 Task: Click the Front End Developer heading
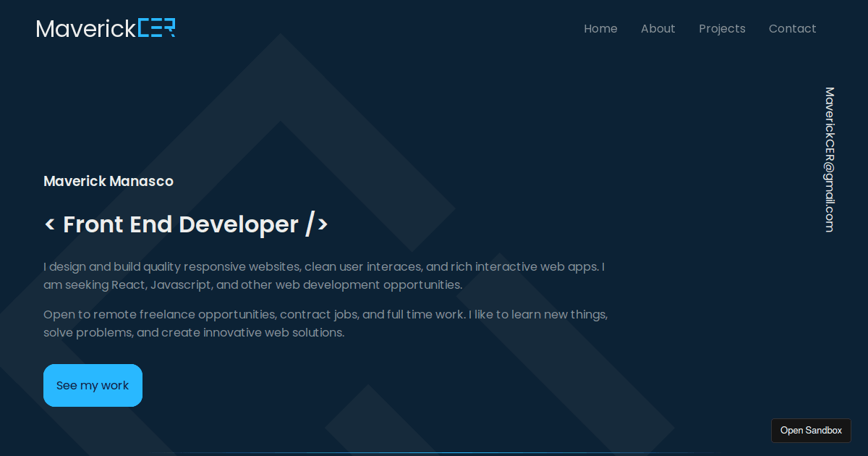[x=186, y=224]
